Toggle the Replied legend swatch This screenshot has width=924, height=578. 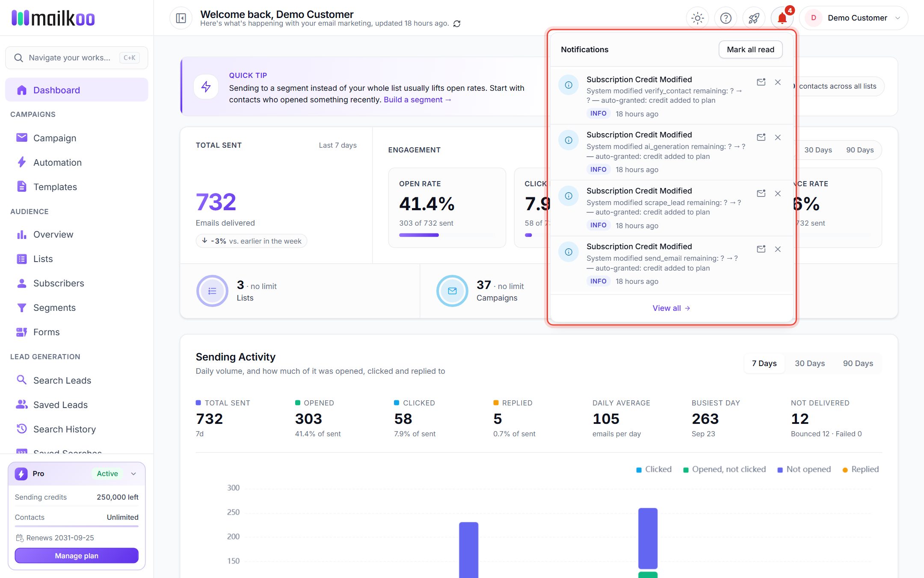[x=845, y=470]
